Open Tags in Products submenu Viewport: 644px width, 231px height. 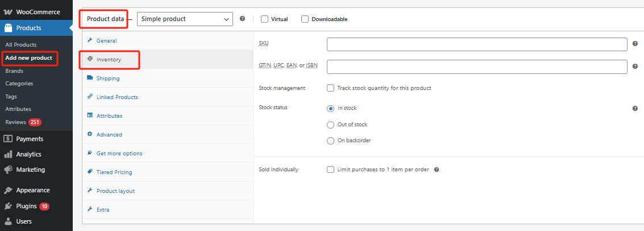(11, 96)
